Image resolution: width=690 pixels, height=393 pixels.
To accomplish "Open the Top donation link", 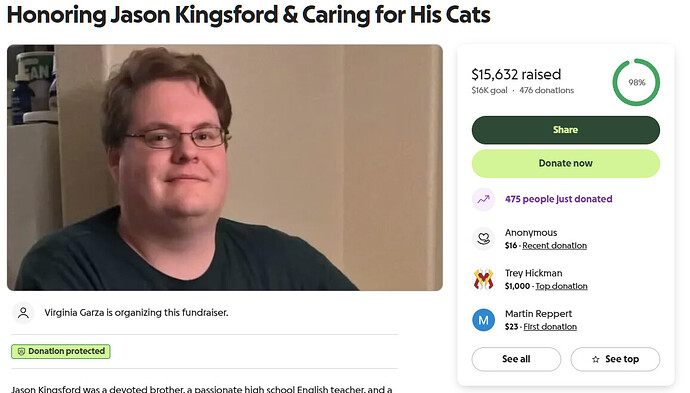I will tap(561, 286).
